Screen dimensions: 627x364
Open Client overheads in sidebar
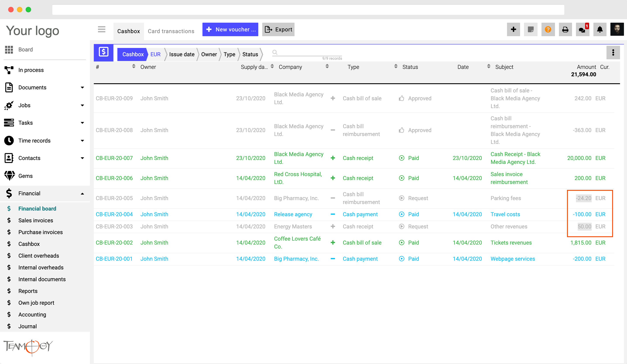coord(39,256)
